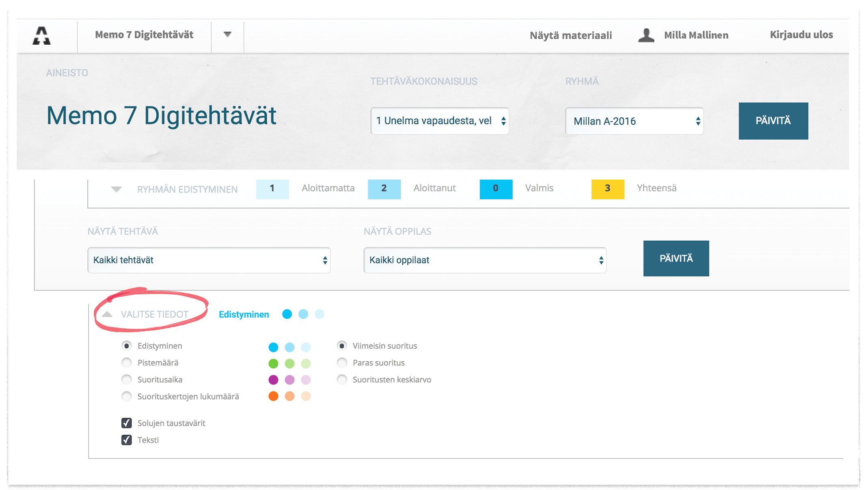Click pale purple dot in Suoritusaika row
Screen dimensions: 868x490
pyautogui.click(x=306, y=380)
